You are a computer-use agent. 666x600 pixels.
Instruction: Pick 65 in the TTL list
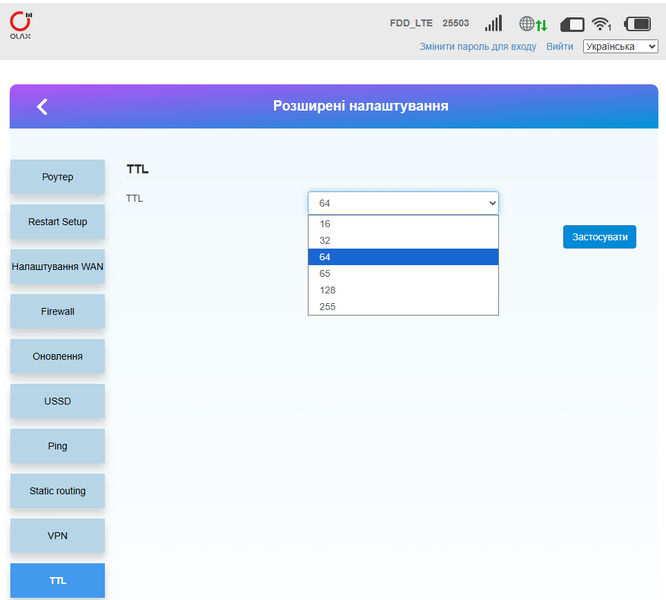tap(403, 273)
